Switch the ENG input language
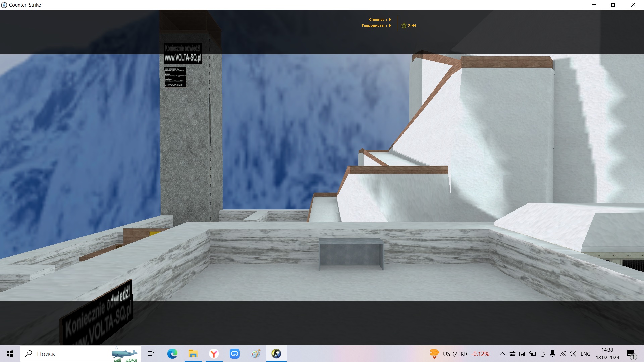Screen dimensions: 644x362 585,354
